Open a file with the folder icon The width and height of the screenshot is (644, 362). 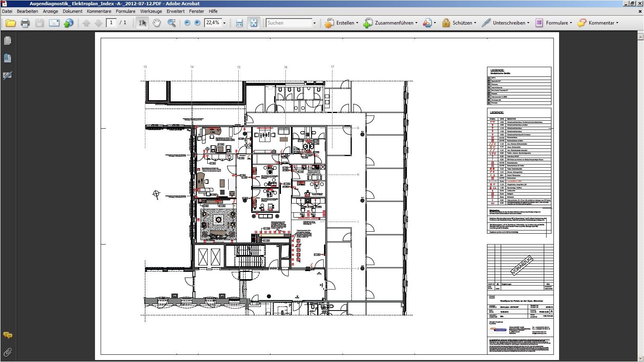pos(10,23)
